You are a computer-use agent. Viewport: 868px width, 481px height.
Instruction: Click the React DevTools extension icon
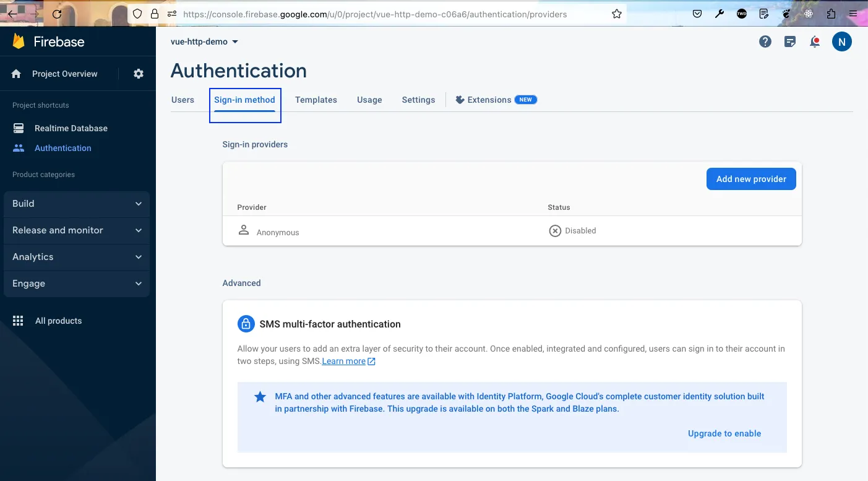click(x=809, y=14)
